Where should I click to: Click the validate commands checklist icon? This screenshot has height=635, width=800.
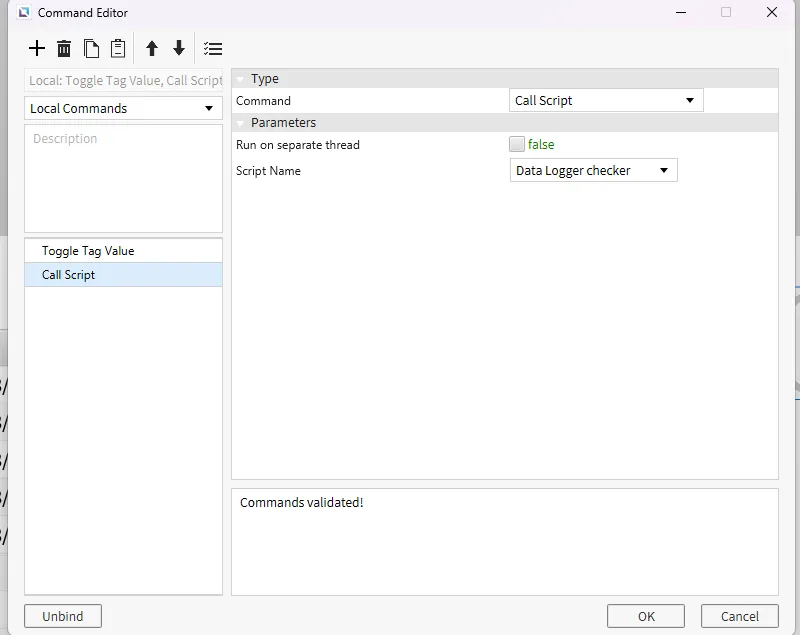[213, 48]
